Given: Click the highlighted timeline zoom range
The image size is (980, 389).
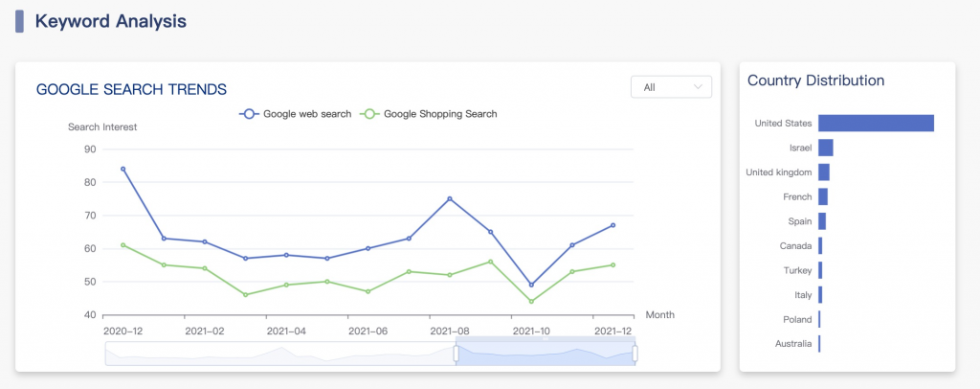Looking at the screenshot, I should [546, 354].
